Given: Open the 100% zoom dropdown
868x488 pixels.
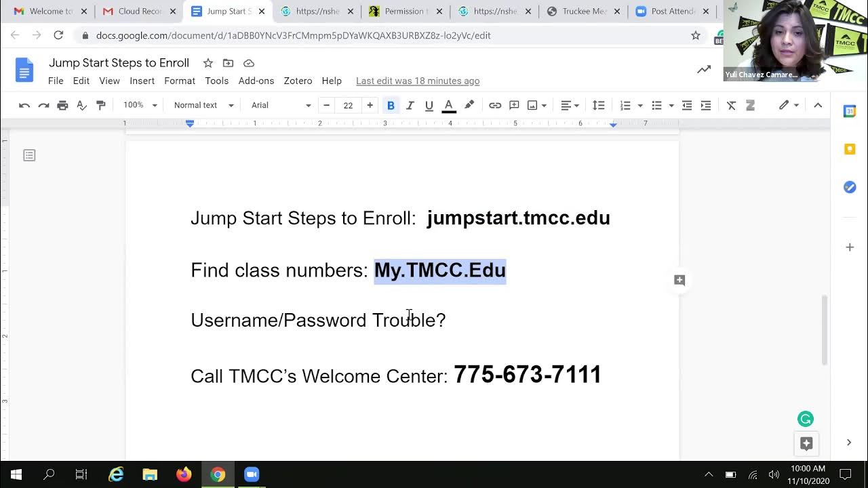Looking at the screenshot, I should click(x=140, y=105).
